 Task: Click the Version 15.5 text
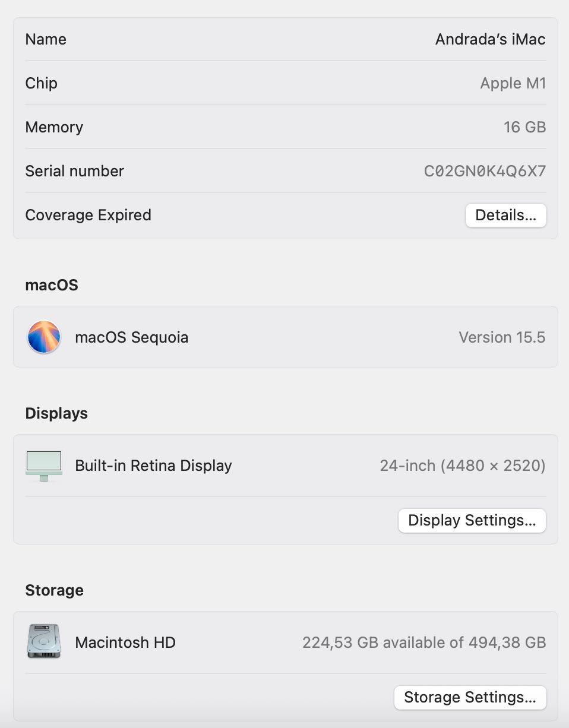pos(502,337)
